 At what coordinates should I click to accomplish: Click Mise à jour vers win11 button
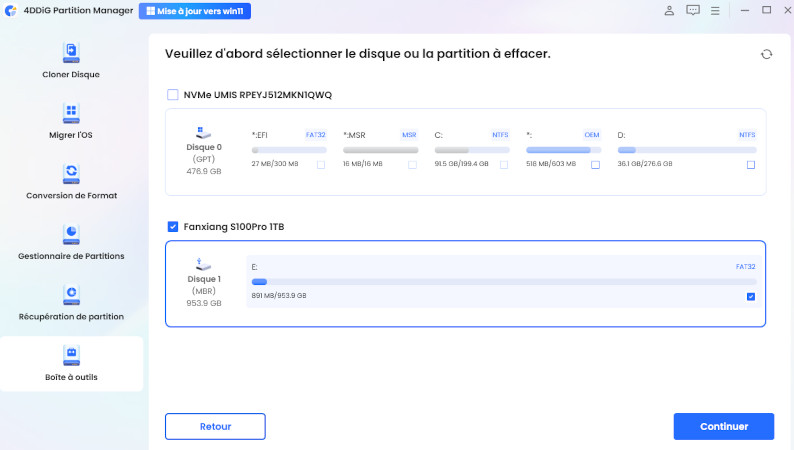point(195,11)
